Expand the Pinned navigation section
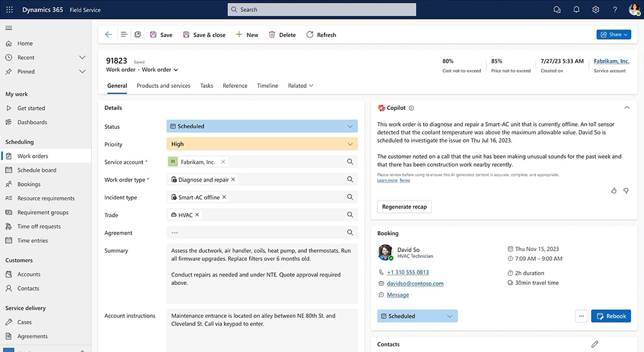 tap(82, 72)
